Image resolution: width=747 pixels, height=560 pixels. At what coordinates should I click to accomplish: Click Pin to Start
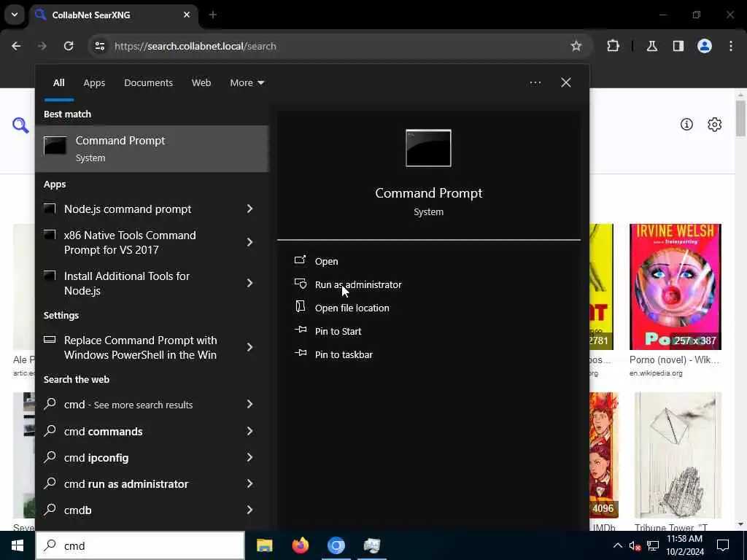pyautogui.click(x=338, y=332)
